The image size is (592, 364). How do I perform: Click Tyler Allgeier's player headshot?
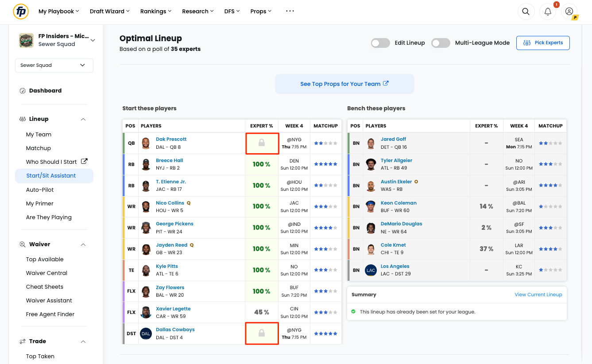[x=371, y=164]
